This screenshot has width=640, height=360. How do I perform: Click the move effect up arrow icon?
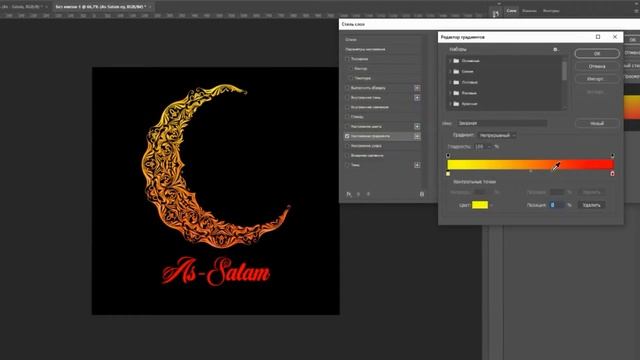pyautogui.click(x=359, y=194)
